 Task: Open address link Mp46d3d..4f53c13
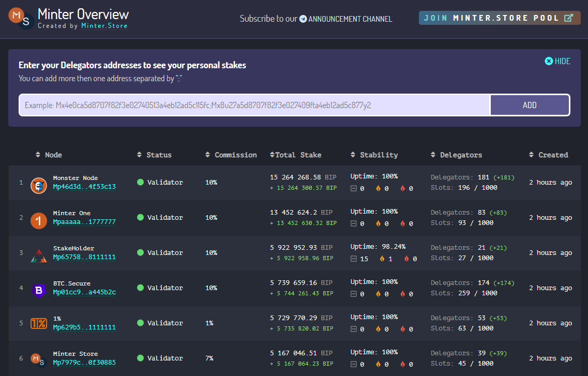(x=84, y=187)
